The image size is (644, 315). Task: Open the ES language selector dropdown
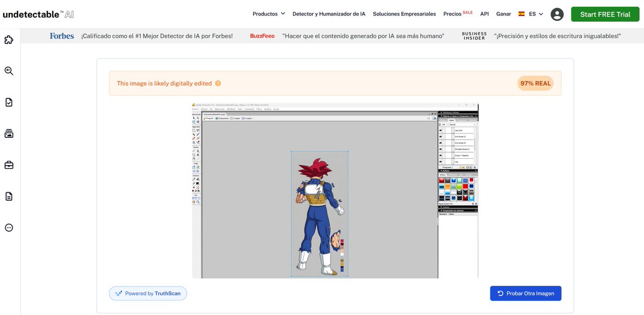pos(531,14)
